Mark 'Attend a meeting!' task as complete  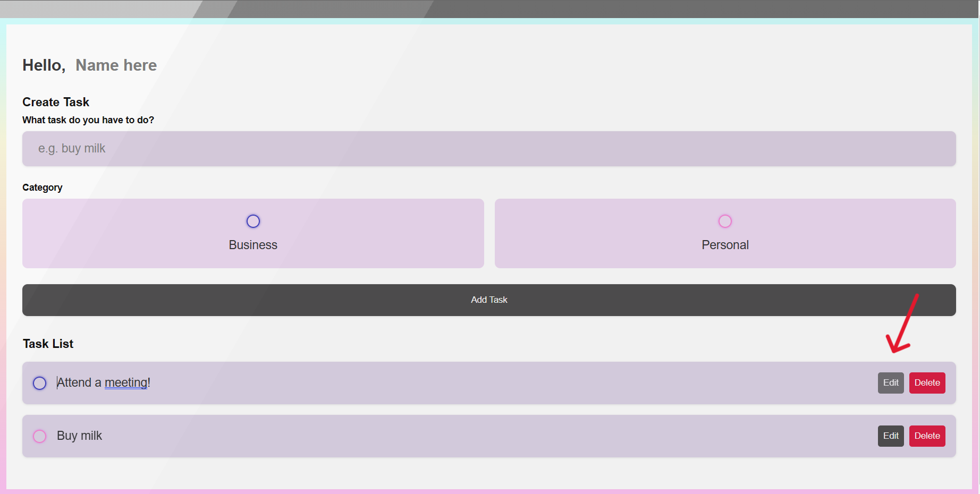(39, 383)
